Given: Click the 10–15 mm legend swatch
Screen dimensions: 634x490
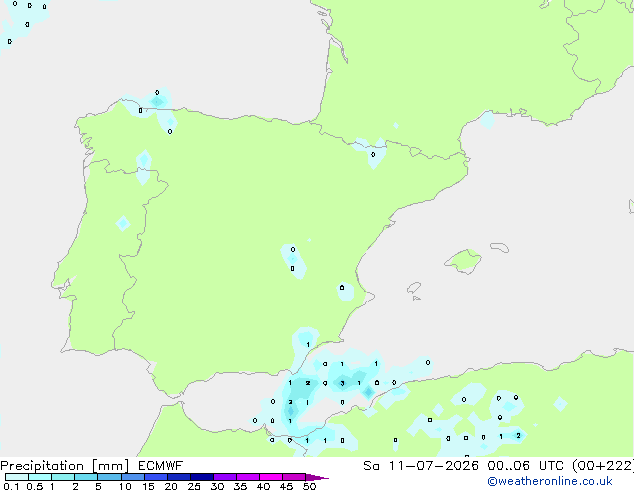Looking at the screenshot, I should click(133, 477).
